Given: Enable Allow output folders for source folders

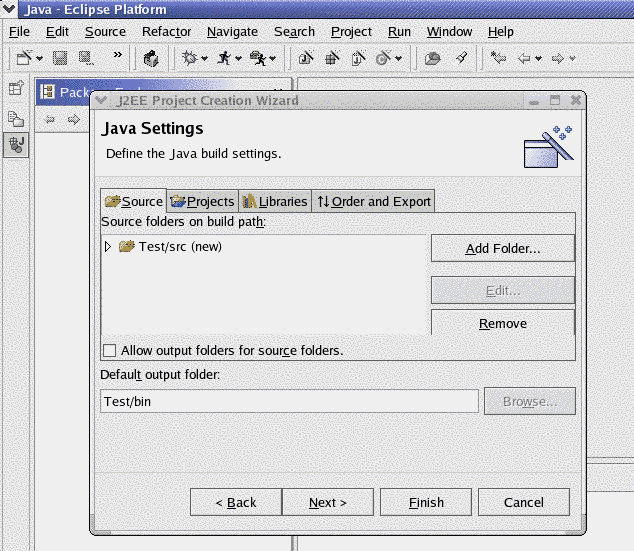Looking at the screenshot, I should tap(109, 350).
